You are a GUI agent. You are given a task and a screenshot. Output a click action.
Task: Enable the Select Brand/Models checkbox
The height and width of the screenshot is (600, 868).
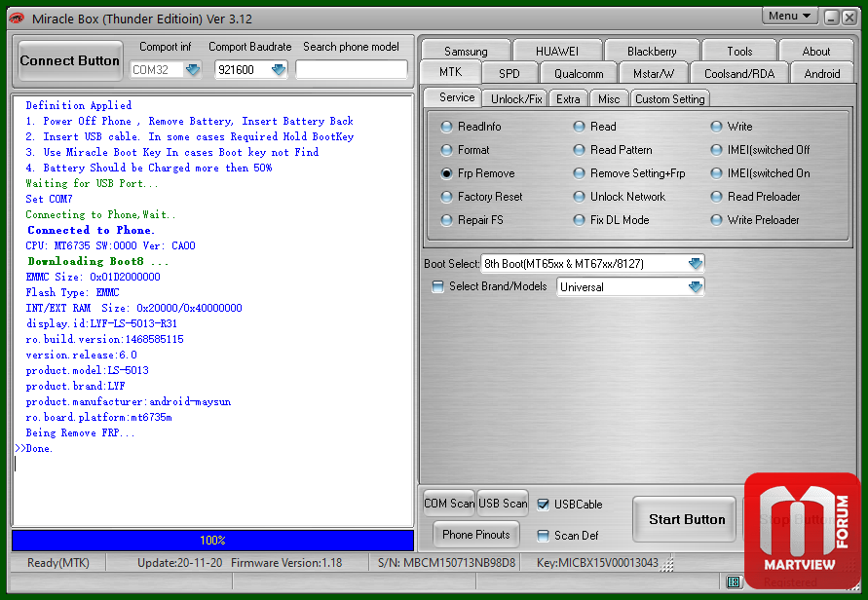(x=437, y=286)
